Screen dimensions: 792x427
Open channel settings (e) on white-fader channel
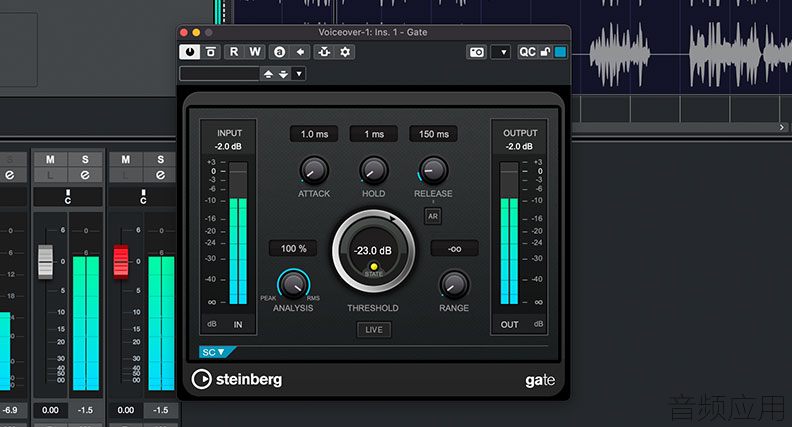pyautogui.click(x=85, y=175)
